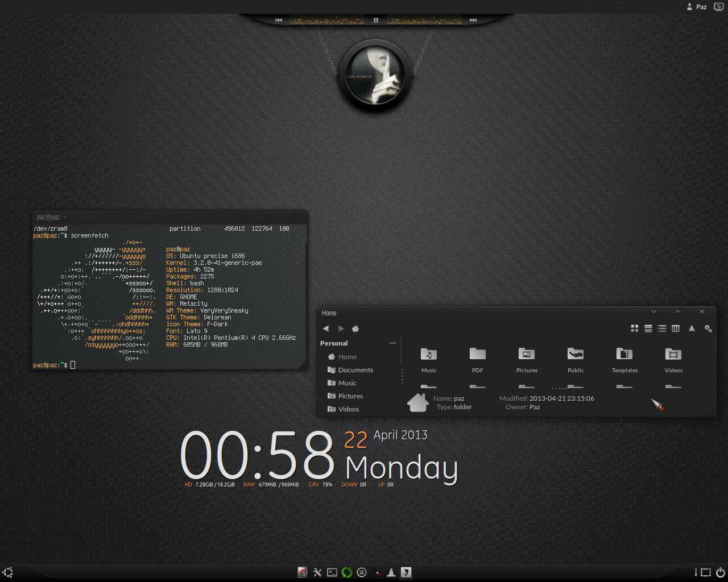Open the PDF folder
Image resolution: width=728 pixels, height=582 pixels.
point(478,360)
